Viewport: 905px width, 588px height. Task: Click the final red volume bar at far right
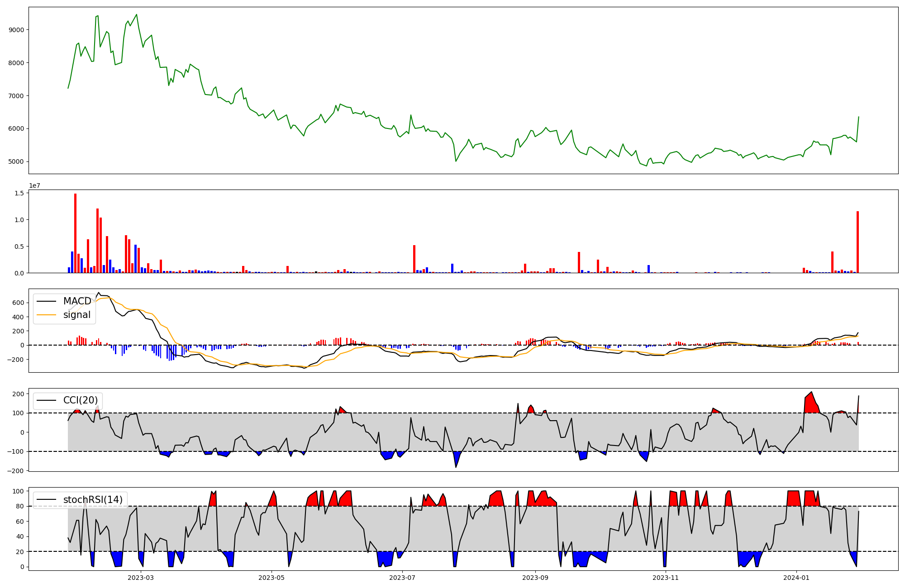coord(857,242)
